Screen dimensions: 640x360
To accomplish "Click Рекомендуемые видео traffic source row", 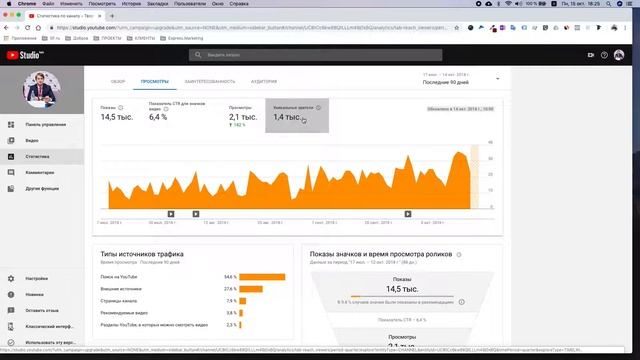I will click(x=193, y=313).
